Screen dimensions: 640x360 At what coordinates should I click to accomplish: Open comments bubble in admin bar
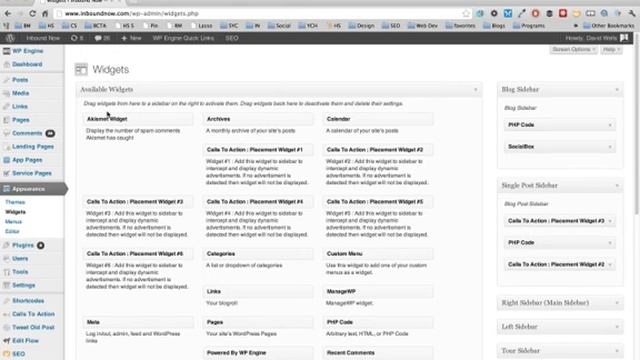(x=102, y=38)
